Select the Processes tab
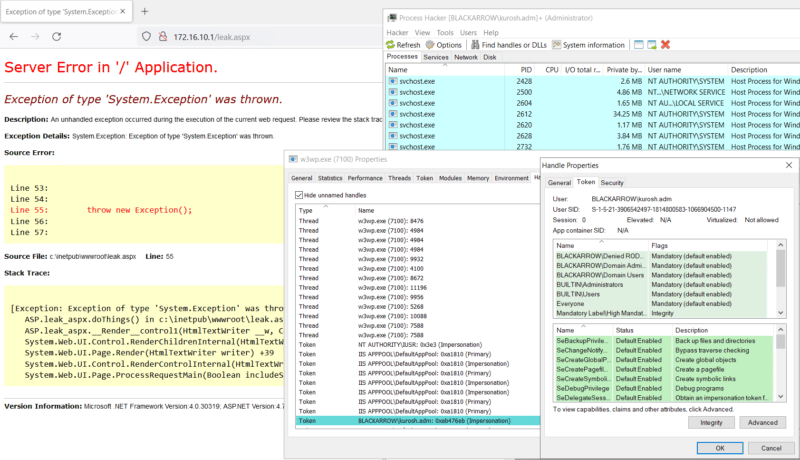 click(402, 57)
